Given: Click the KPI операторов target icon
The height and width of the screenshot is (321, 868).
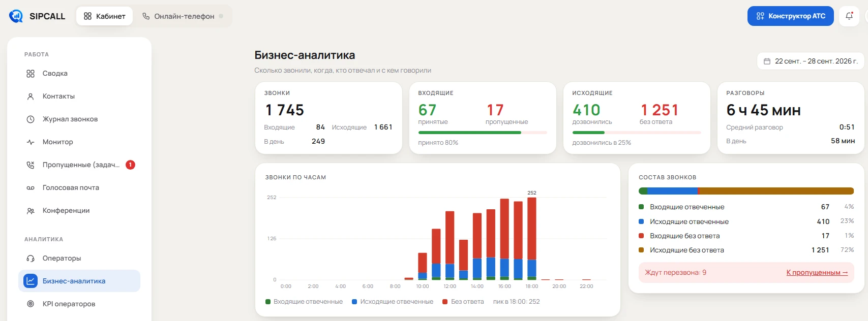Looking at the screenshot, I should [31, 304].
